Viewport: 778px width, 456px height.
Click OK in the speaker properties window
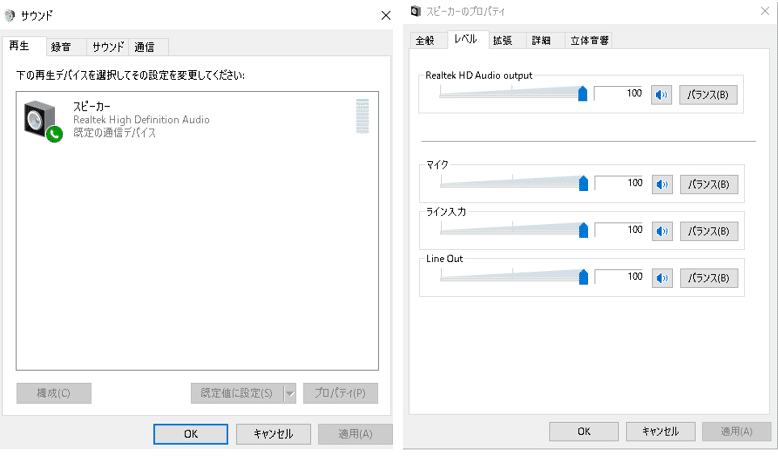(x=584, y=432)
